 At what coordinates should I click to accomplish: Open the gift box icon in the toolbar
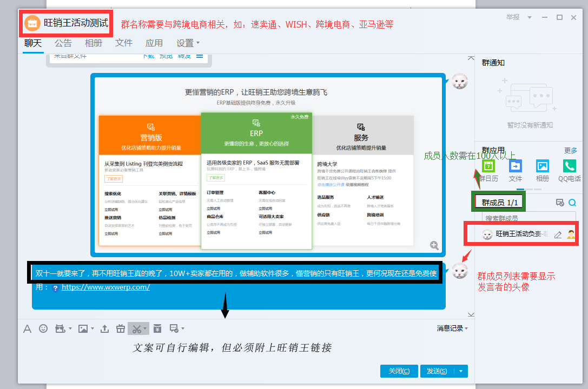(121, 328)
